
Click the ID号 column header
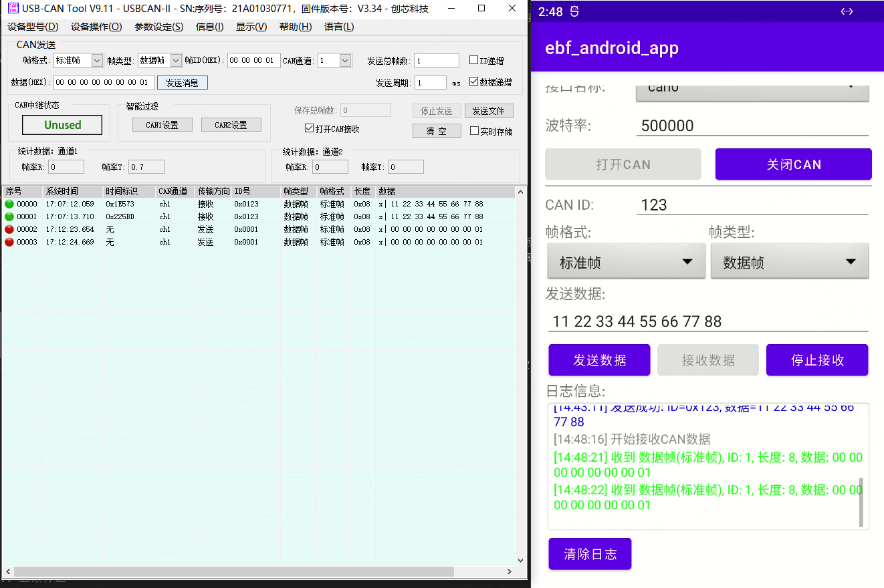pos(255,192)
